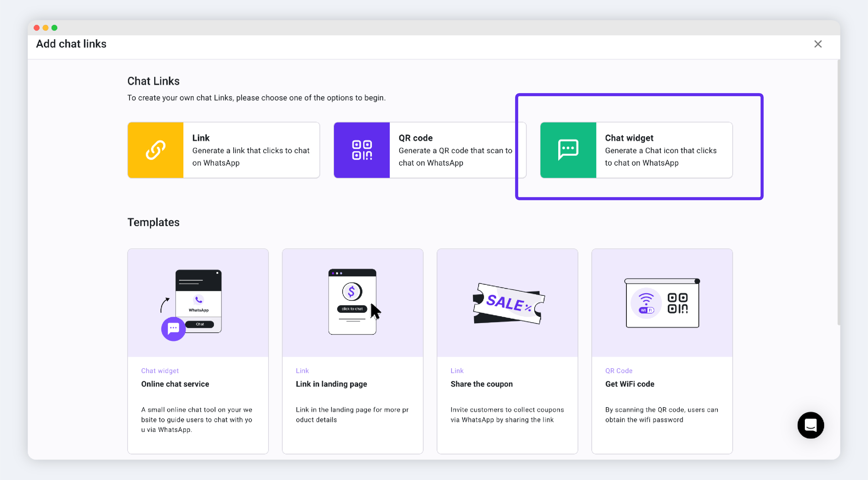The height and width of the screenshot is (480, 868).
Task: Click the yellow Link chain icon
Action: [x=155, y=150]
